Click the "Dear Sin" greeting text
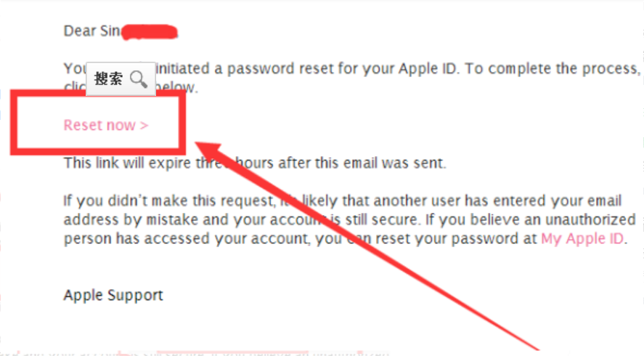This screenshot has height=356, width=644. (91, 31)
